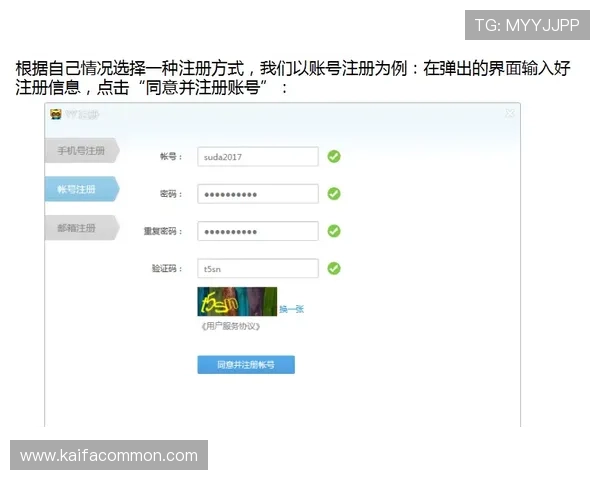Click the captcha image showing t5sn

237,302
